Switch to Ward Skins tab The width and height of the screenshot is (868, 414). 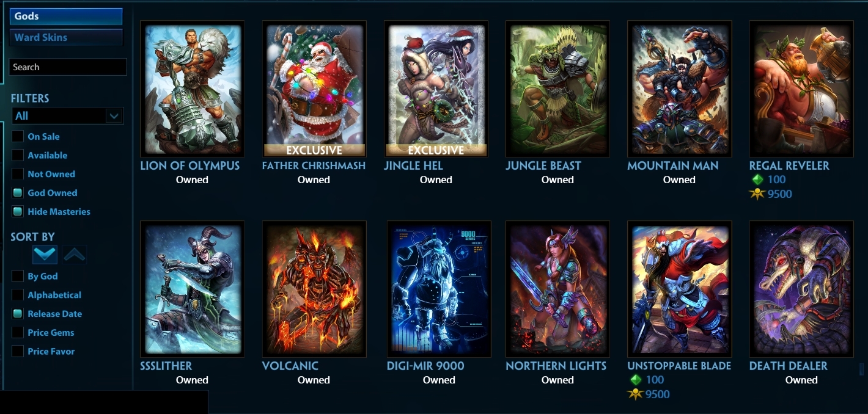pos(66,37)
